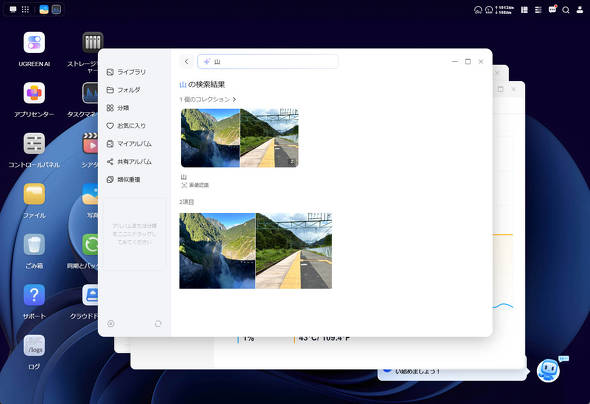The height and width of the screenshot is (404, 590).
Task: Open the global search magnifier icon
Action: [x=566, y=10]
